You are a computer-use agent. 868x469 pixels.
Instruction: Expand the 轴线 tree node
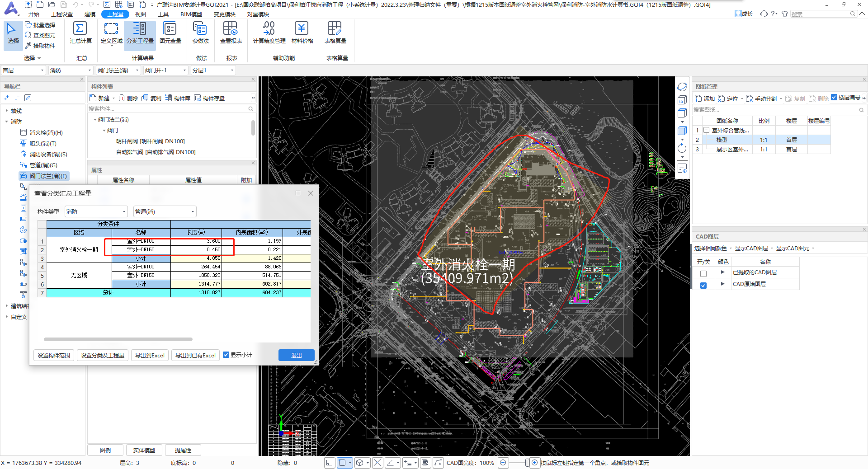coord(6,111)
